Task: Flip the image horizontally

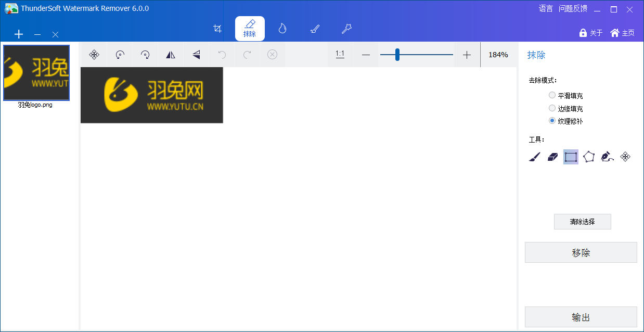Action: tap(170, 55)
